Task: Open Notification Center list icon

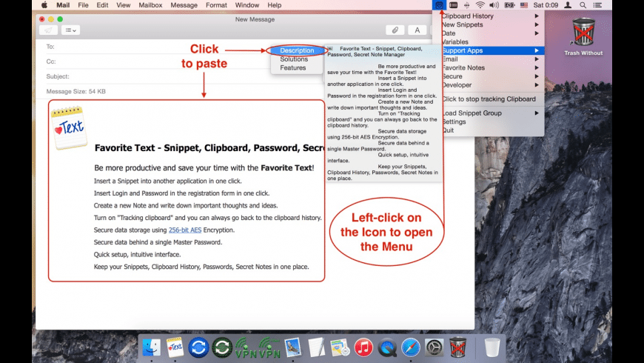Action: click(x=597, y=5)
